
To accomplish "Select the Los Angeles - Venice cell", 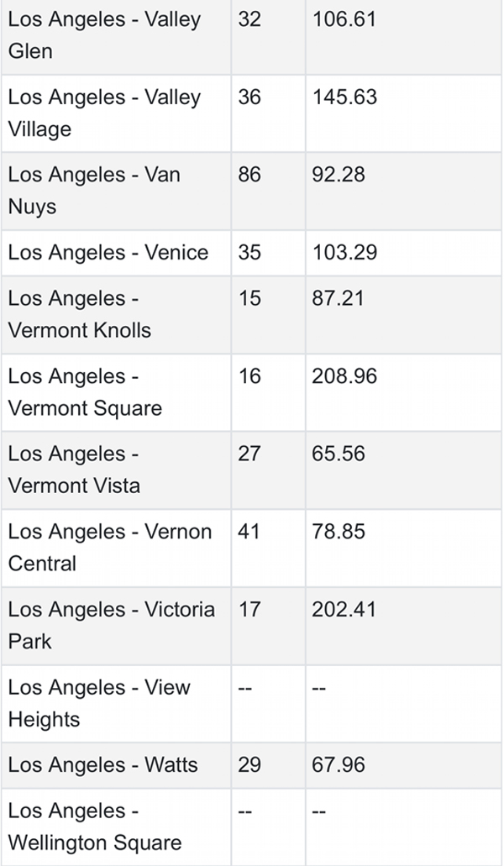I will [116, 253].
